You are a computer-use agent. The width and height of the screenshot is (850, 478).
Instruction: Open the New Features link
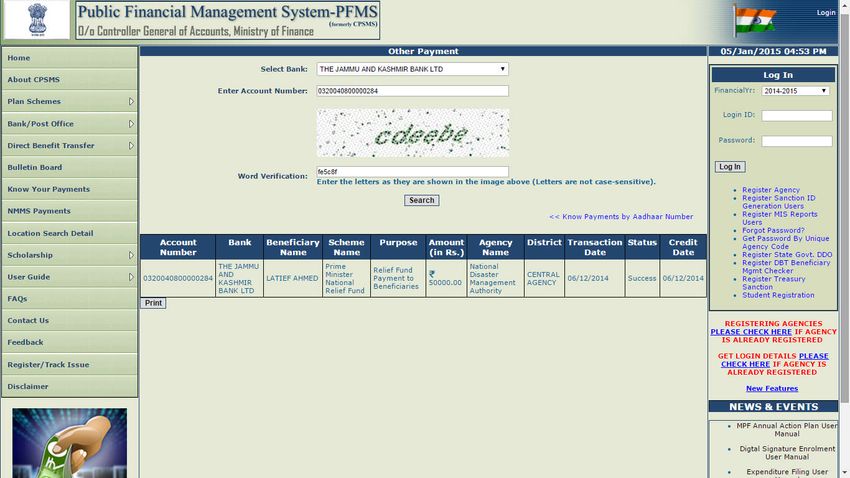pyautogui.click(x=772, y=388)
